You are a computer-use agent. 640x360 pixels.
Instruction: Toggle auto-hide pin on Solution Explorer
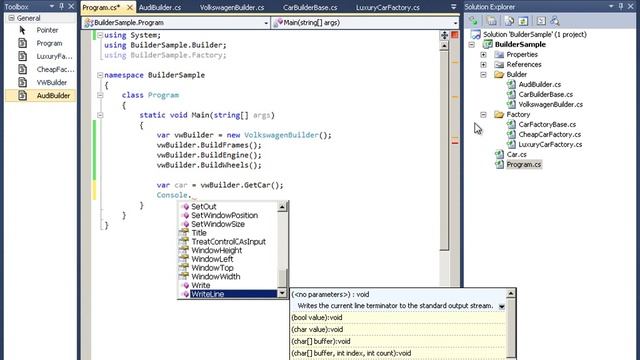click(620, 7)
